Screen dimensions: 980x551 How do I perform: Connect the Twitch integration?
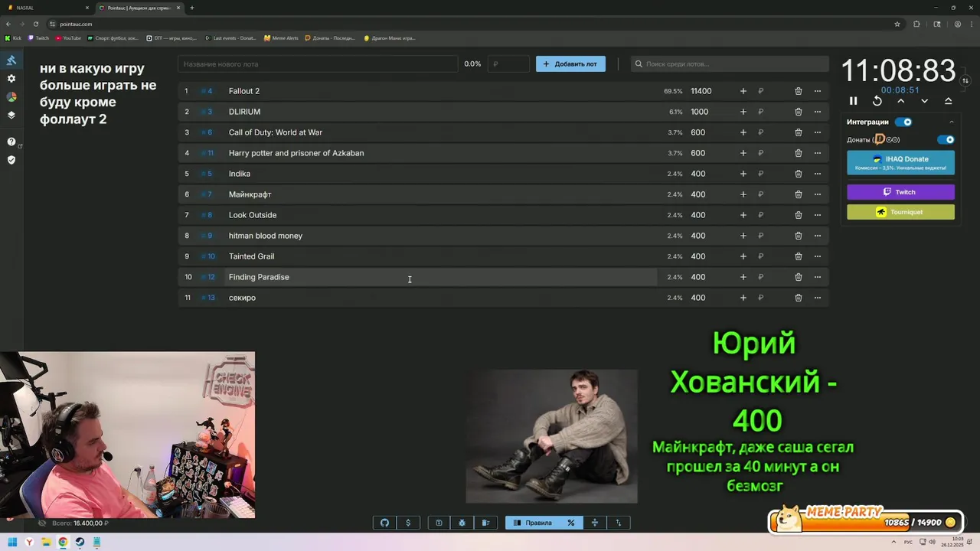click(900, 192)
